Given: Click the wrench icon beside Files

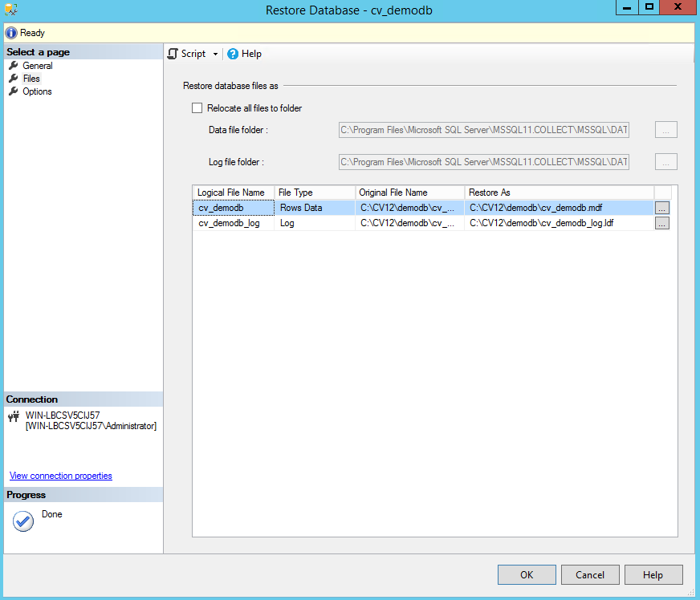Looking at the screenshot, I should point(14,79).
